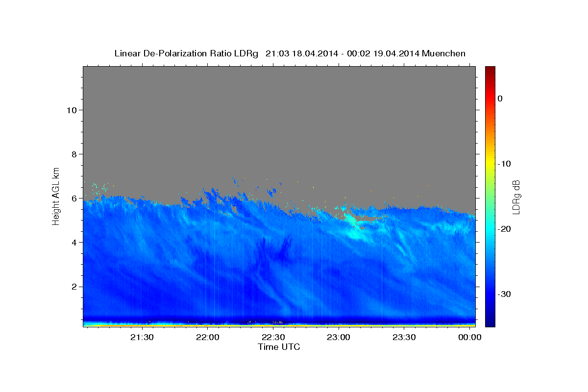
Task: Click the height tick label 4
Action: [x=73, y=243]
